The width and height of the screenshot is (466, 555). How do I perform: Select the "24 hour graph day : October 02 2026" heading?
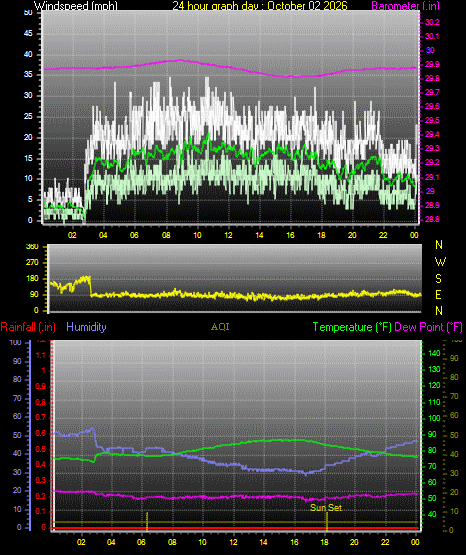pyautogui.click(x=260, y=5)
